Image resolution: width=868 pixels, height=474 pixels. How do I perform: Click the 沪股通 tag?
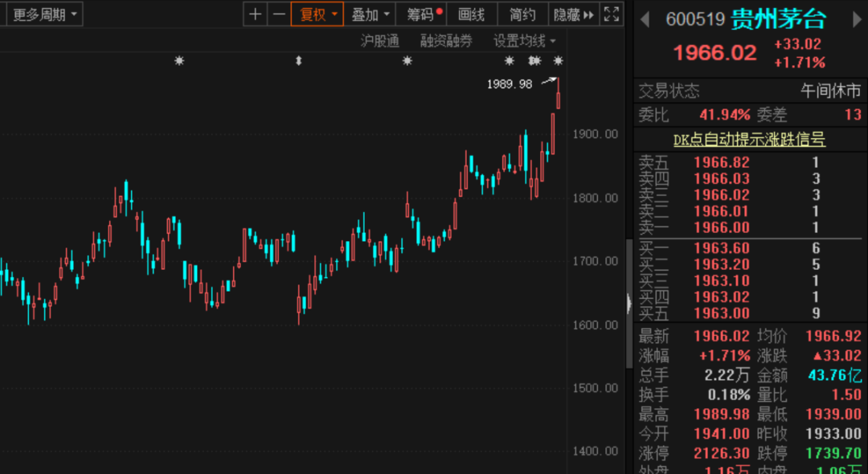tap(380, 41)
